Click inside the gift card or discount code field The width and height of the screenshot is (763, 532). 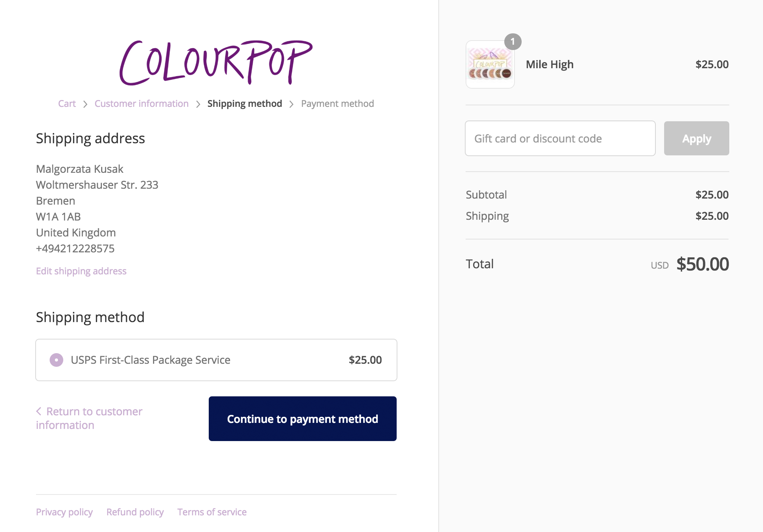[560, 138]
